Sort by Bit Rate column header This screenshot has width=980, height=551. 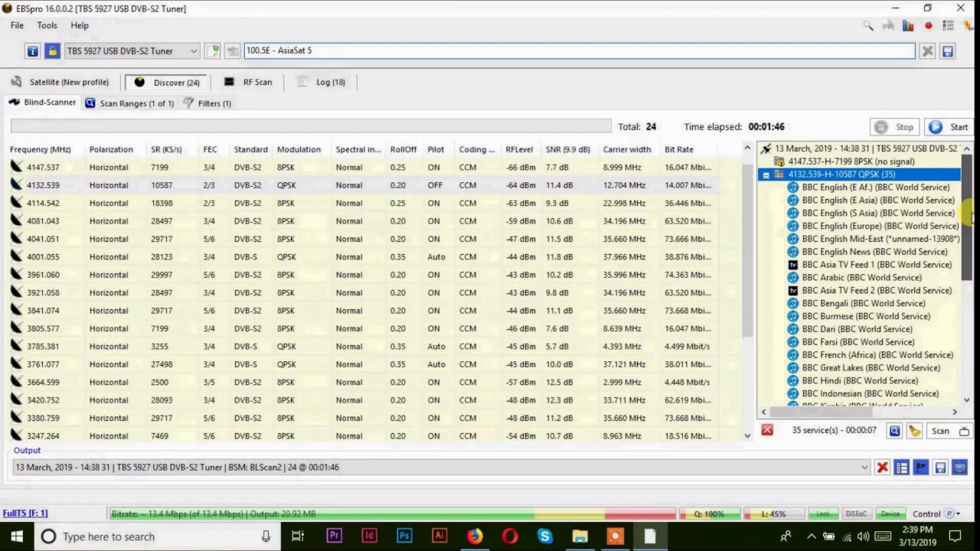[x=678, y=149]
